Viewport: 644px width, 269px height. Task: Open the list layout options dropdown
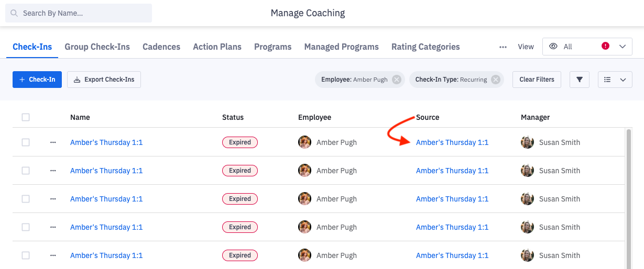point(615,80)
